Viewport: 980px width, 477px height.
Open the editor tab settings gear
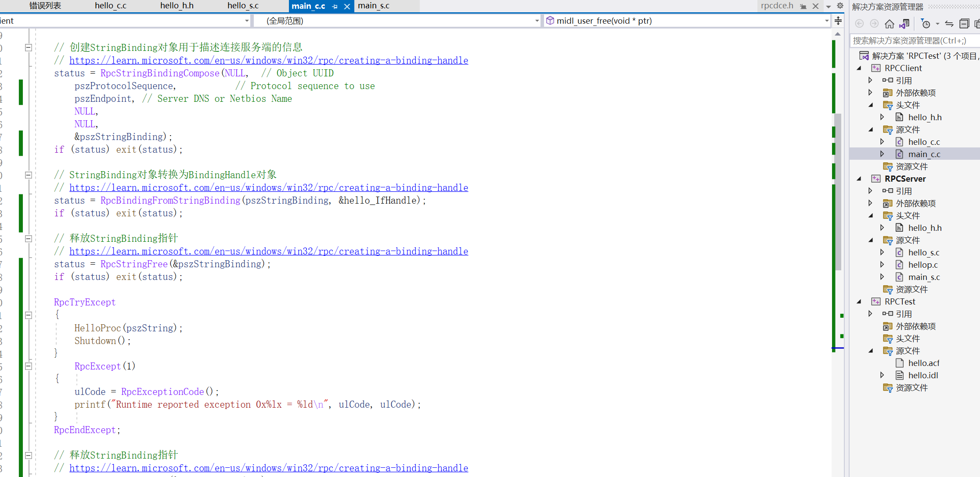coord(840,6)
